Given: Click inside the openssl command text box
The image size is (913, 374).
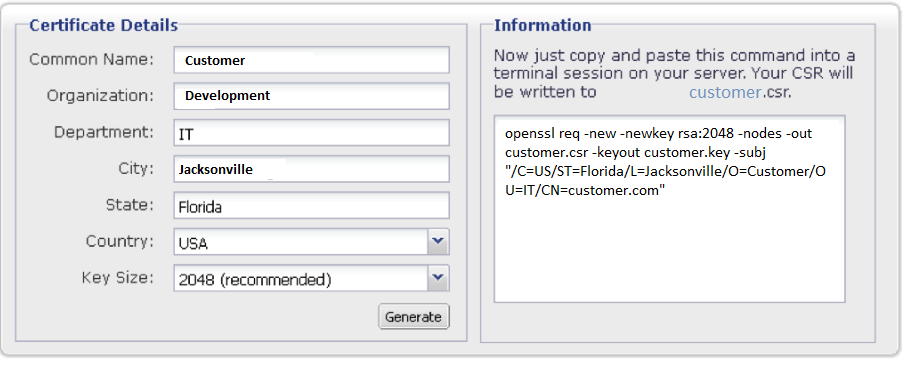Looking at the screenshot, I should [670, 209].
